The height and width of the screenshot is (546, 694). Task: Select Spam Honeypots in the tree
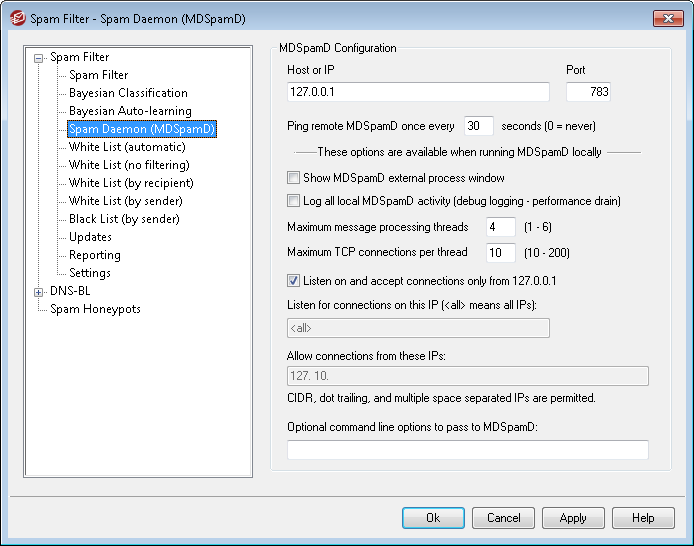tap(95, 309)
